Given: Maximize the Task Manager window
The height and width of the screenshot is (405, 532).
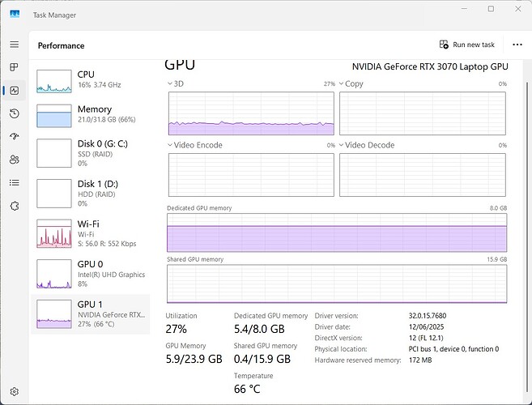Looking at the screenshot, I should (x=491, y=9).
